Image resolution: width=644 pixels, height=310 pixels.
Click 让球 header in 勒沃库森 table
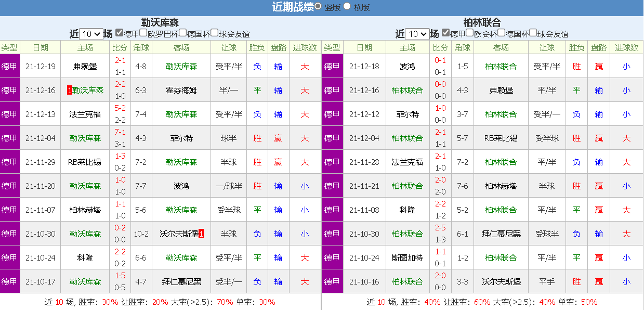228,47
